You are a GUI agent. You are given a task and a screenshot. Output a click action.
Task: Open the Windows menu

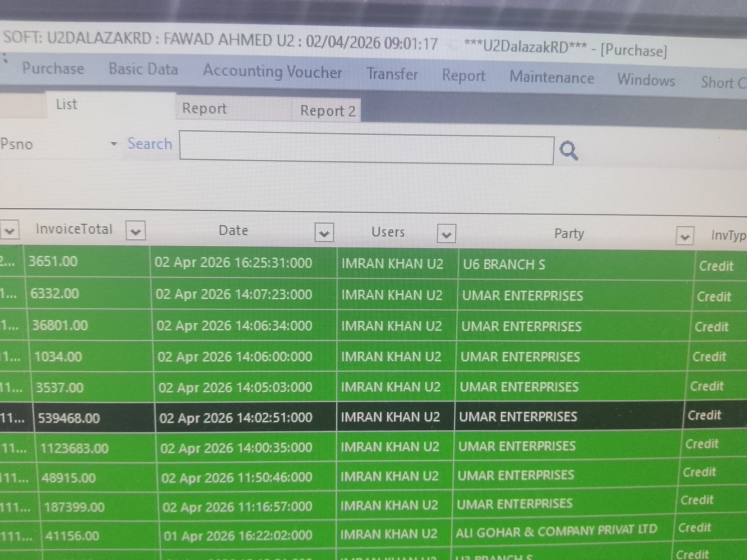[x=646, y=80]
